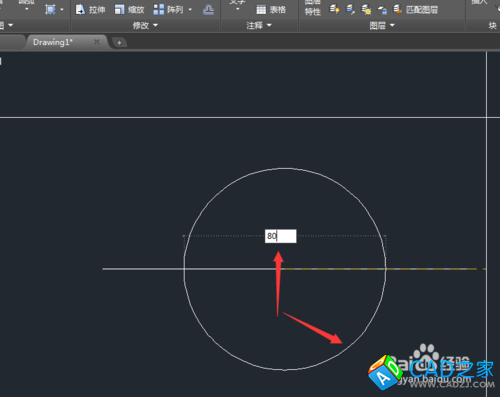Click the offset tool icon next to 阵列

tap(208, 10)
